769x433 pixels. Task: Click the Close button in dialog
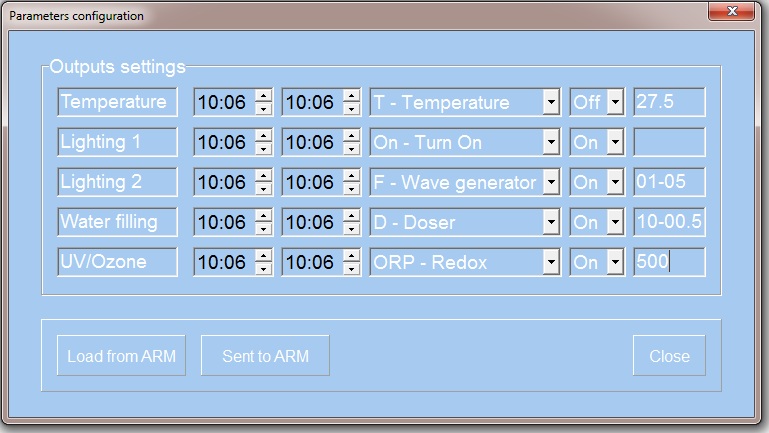point(669,356)
